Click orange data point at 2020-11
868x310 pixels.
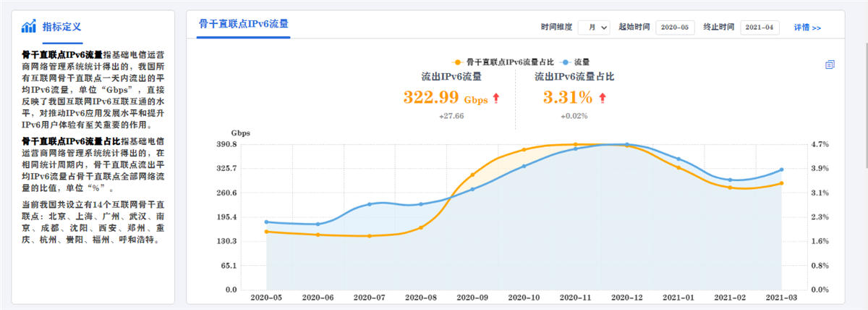coord(576,145)
